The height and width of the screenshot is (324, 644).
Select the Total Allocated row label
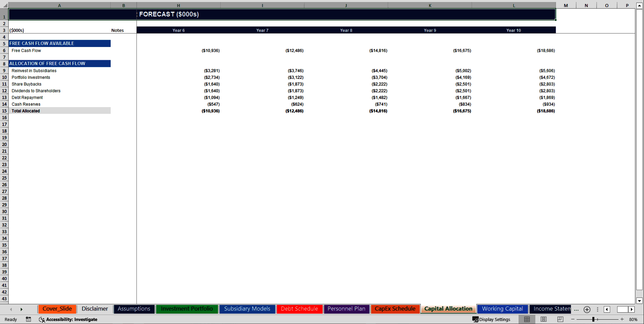(26, 111)
